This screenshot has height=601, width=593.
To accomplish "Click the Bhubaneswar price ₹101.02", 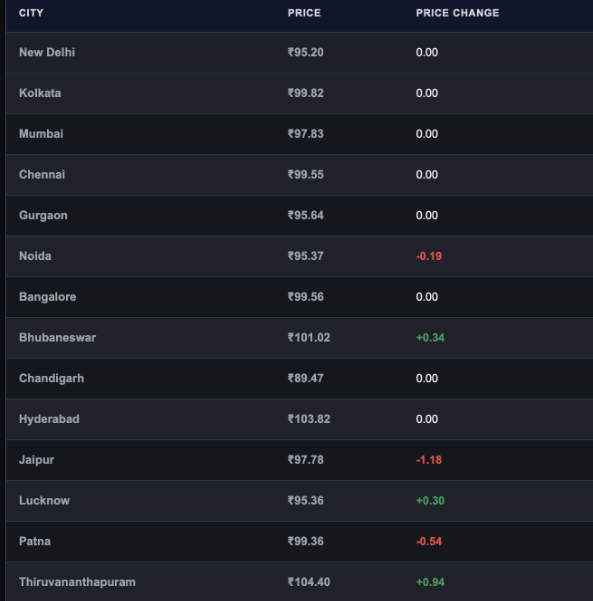I will [309, 338].
